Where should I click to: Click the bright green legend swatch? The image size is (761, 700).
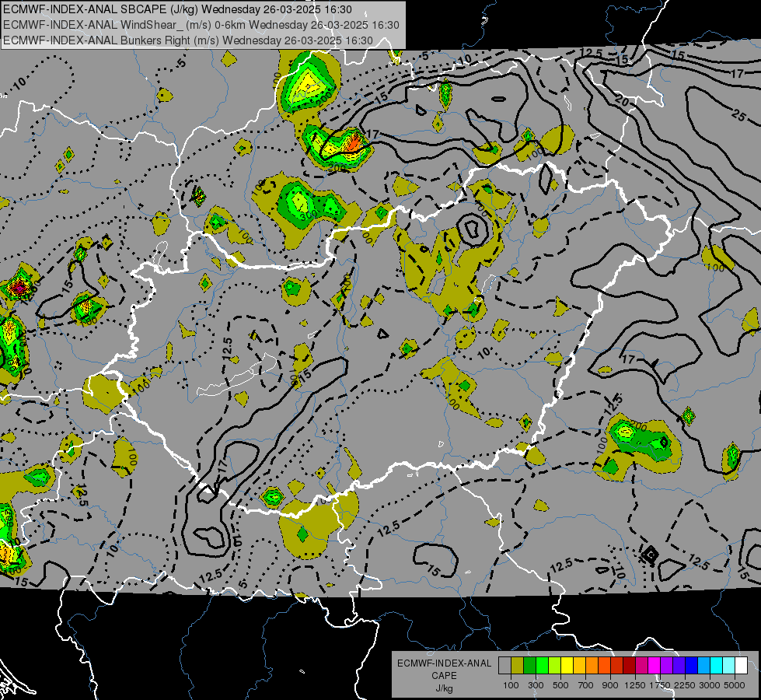click(542, 666)
